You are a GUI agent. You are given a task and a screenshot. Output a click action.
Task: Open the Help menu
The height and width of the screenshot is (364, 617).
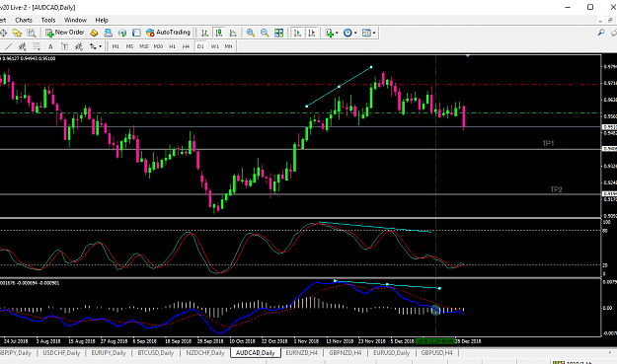click(102, 20)
